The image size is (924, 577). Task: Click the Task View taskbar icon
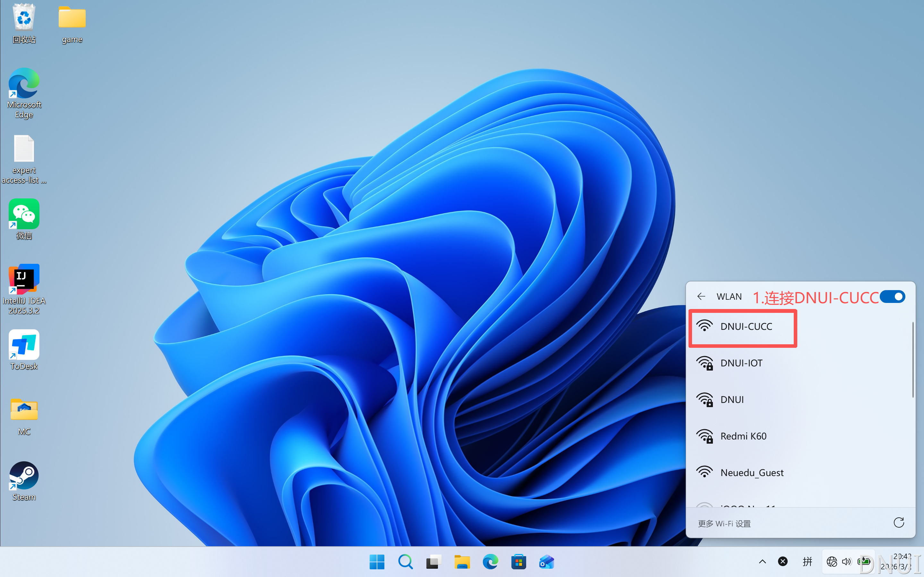point(433,562)
